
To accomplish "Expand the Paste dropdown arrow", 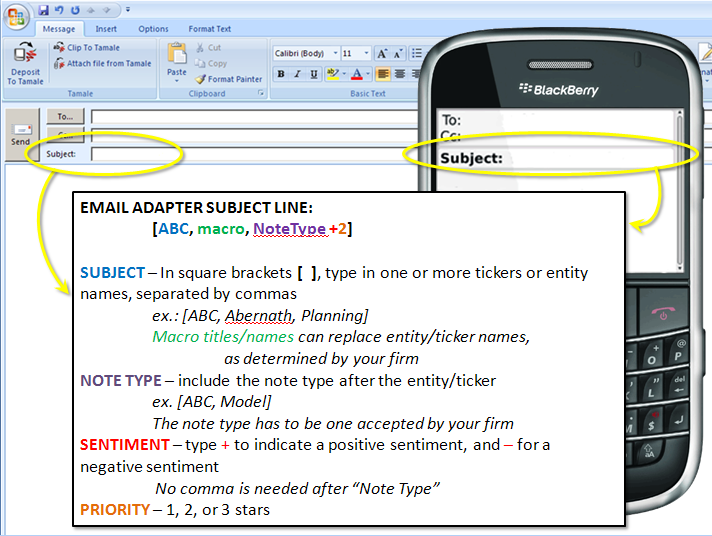I will (x=177, y=81).
